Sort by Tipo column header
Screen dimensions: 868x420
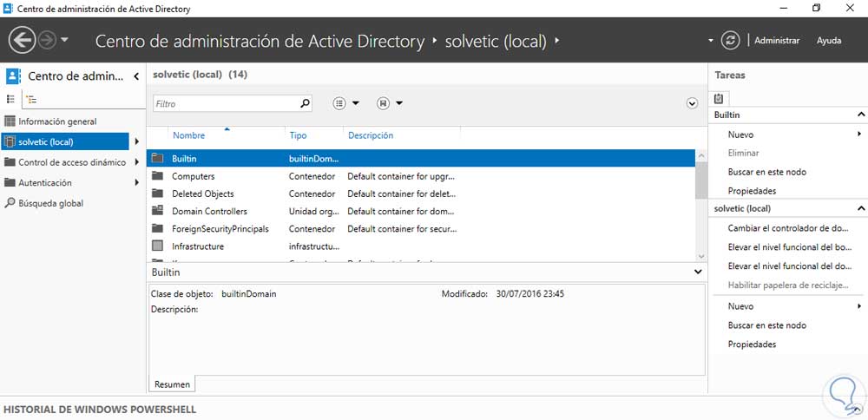click(x=298, y=135)
